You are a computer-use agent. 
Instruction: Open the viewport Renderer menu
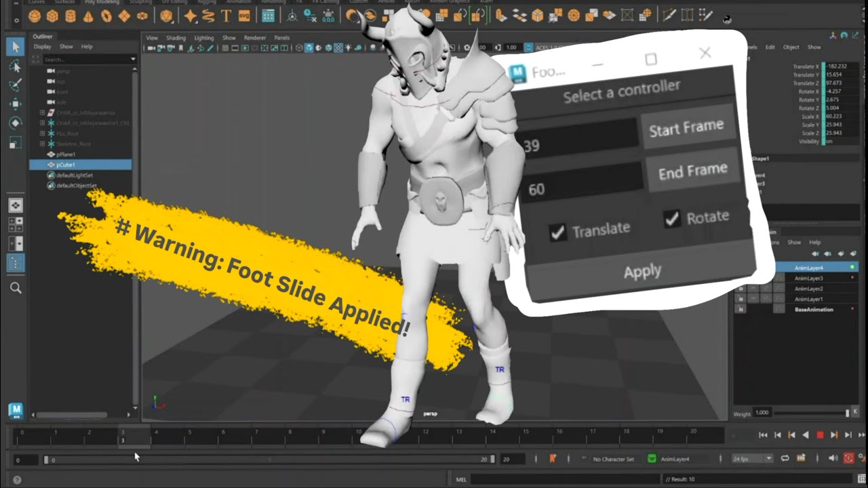point(255,38)
